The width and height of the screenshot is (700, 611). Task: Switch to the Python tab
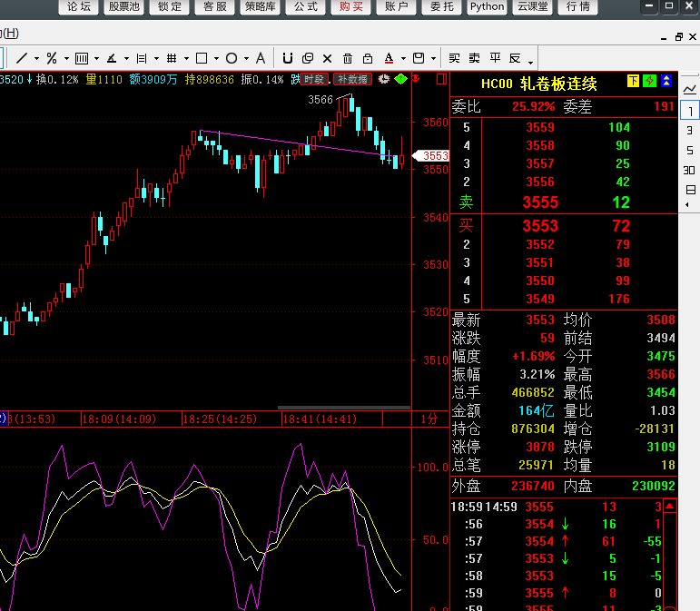coord(487,7)
